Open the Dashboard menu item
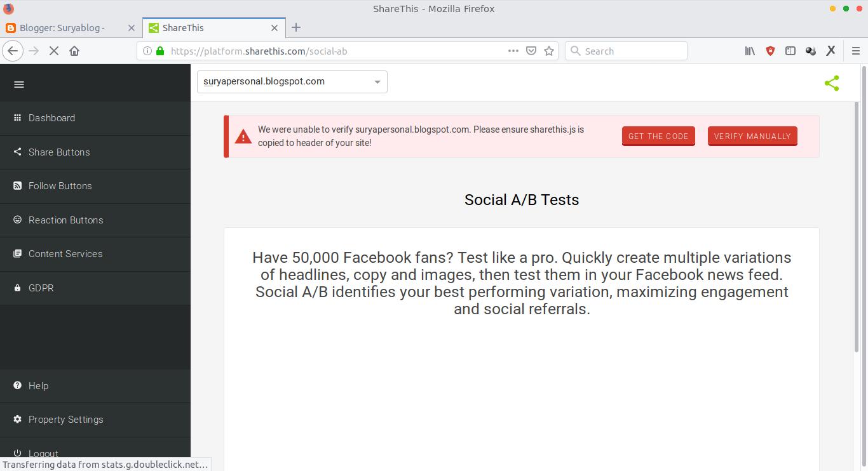Viewport: 868px width, 471px height. [x=95, y=118]
